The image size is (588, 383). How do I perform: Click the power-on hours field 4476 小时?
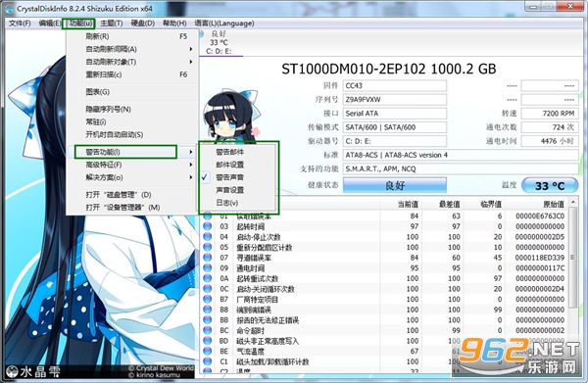pyautogui.click(x=550, y=141)
